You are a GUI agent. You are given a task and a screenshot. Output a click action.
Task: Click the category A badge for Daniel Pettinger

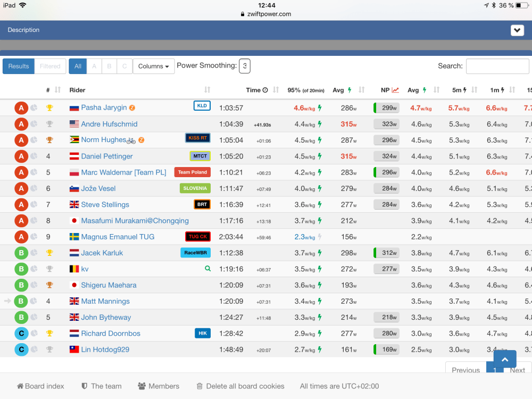21,156
